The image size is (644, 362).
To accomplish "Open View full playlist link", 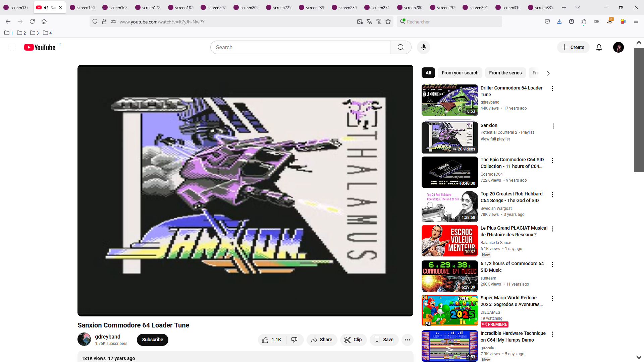I will coord(495,139).
